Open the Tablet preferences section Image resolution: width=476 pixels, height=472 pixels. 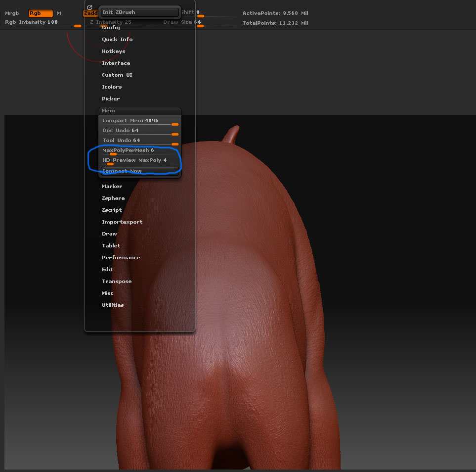(x=111, y=245)
